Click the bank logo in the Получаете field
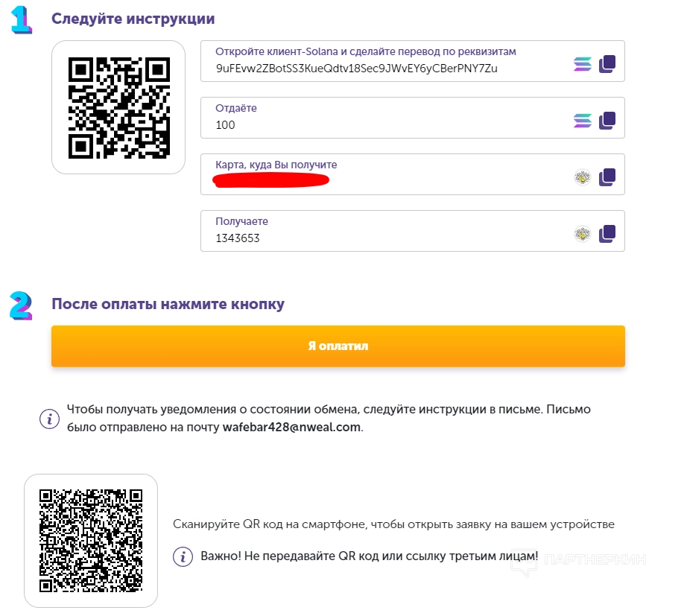The image size is (684, 616). pyautogui.click(x=582, y=234)
